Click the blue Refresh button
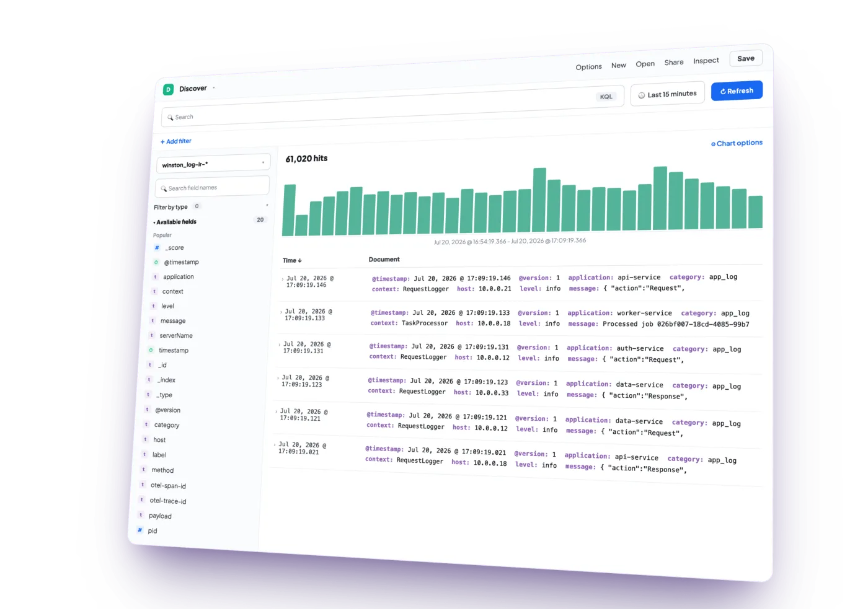This screenshot has height=611, width=868. [x=737, y=91]
